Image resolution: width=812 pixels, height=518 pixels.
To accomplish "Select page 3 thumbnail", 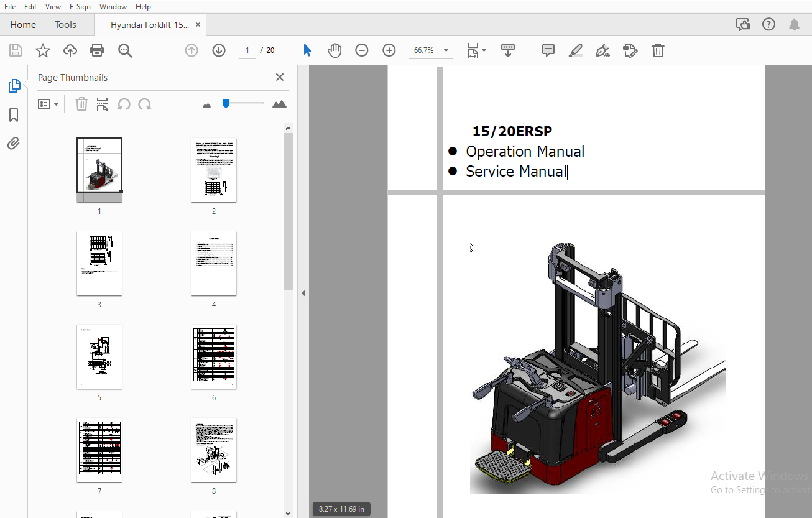I will coord(99,263).
